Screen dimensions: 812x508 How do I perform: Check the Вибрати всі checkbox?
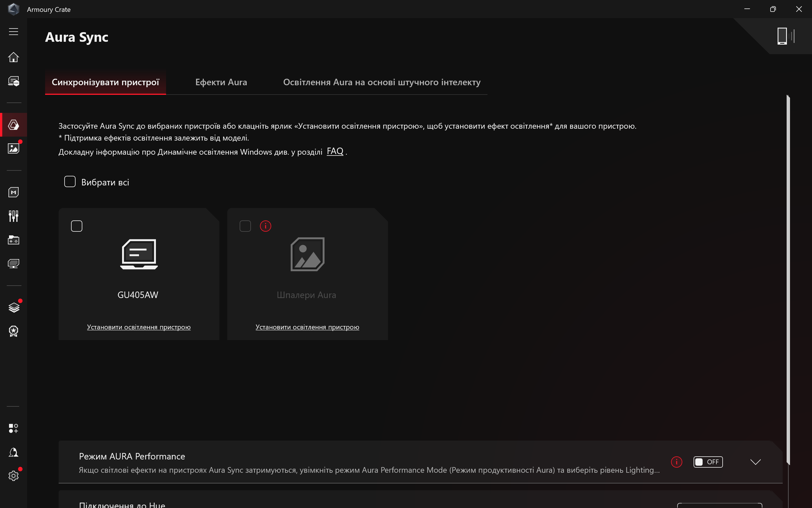[x=70, y=181]
